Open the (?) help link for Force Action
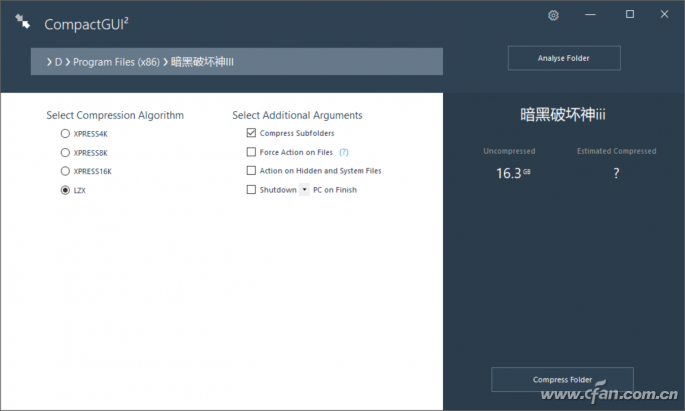 point(344,152)
